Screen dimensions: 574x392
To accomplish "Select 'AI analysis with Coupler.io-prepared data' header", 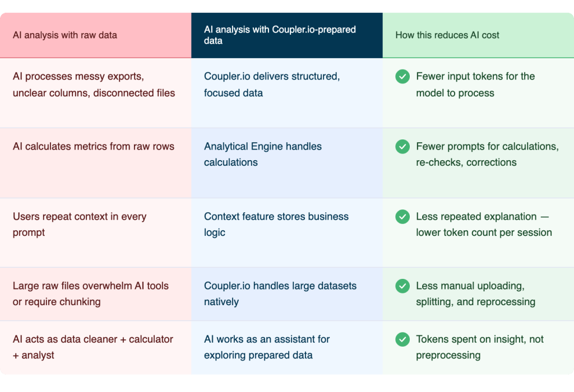I will click(287, 35).
